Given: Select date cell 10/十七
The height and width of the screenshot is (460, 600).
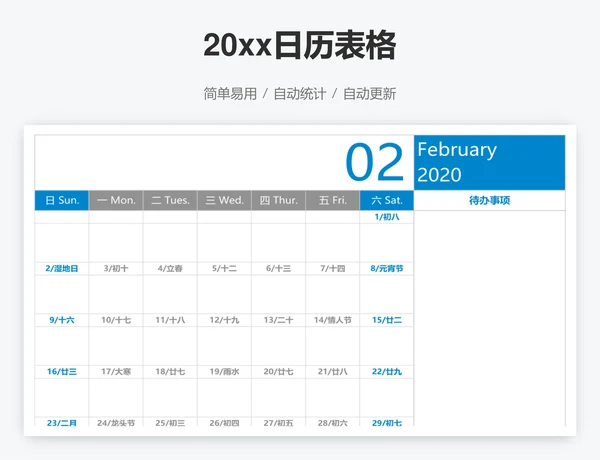Looking at the screenshot, I should (116, 320).
